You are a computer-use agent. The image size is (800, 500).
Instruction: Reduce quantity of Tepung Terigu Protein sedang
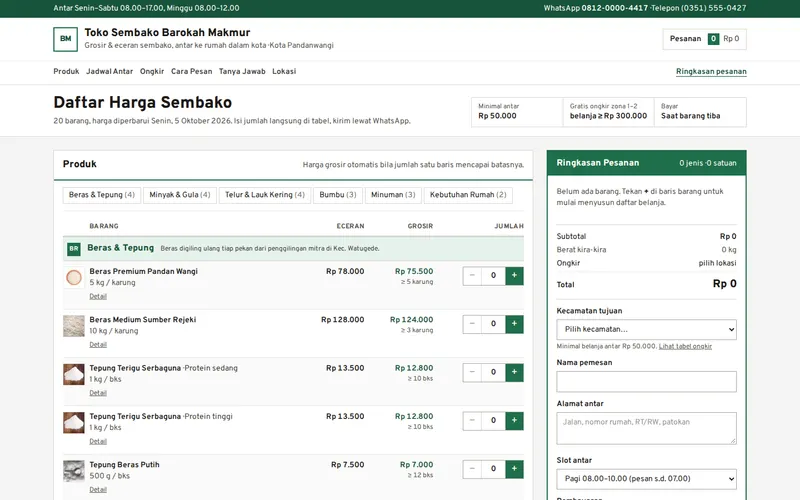click(x=472, y=372)
